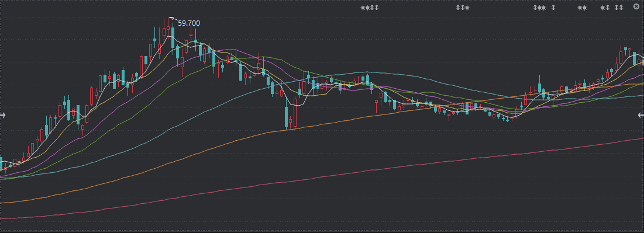644x233 pixels.
Task: Click the three-symbol label starting with an arrow
Action: [540, 8]
